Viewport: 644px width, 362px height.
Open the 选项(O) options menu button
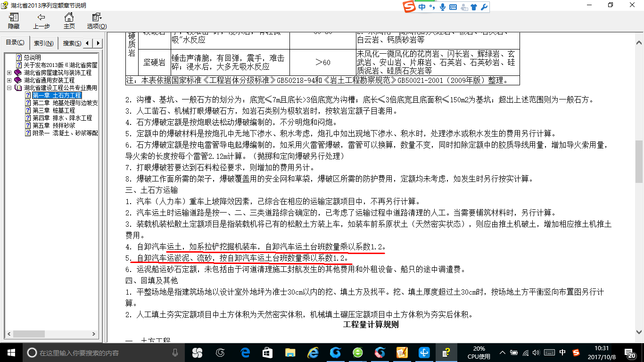(x=97, y=21)
